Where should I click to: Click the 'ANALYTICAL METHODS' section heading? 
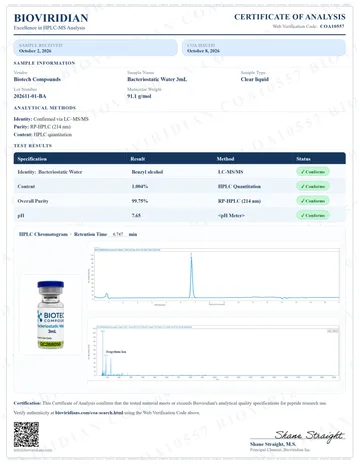pos(45,108)
